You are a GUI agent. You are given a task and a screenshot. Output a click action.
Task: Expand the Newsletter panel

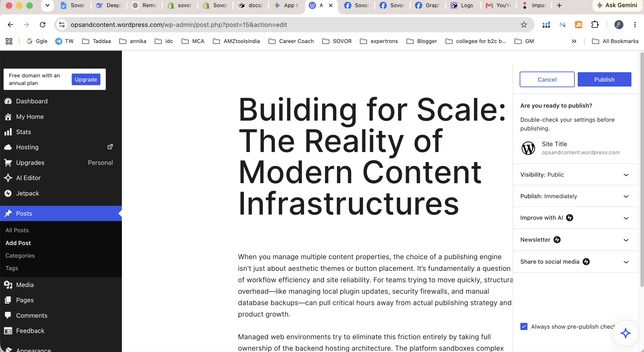(576, 240)
